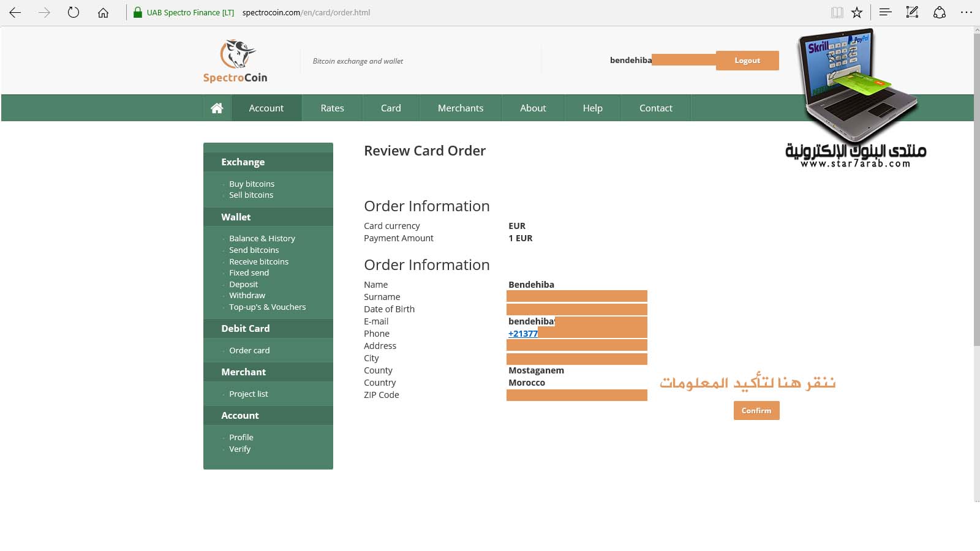
Task: Open the Card navigation tab
Action: tap(391, 108)
